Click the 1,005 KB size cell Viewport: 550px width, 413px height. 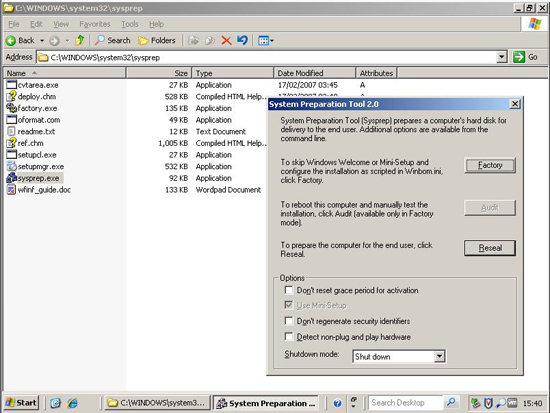tap(173, 143)
